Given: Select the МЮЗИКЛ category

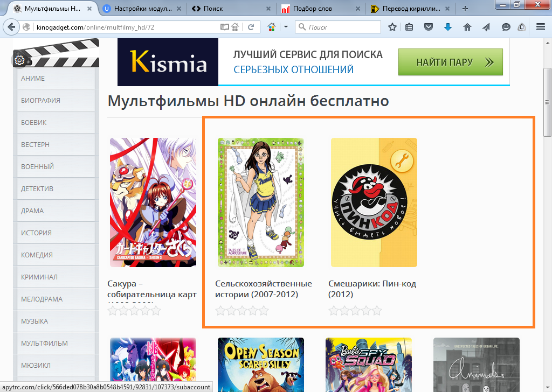Looking at the screenshot, I should coord(56,366).
